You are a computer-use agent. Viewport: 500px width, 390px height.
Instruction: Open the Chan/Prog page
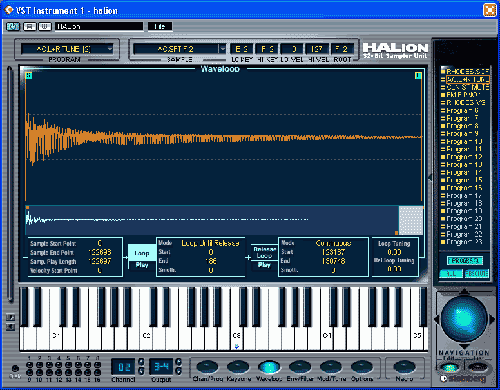click(x=207, y=367)
